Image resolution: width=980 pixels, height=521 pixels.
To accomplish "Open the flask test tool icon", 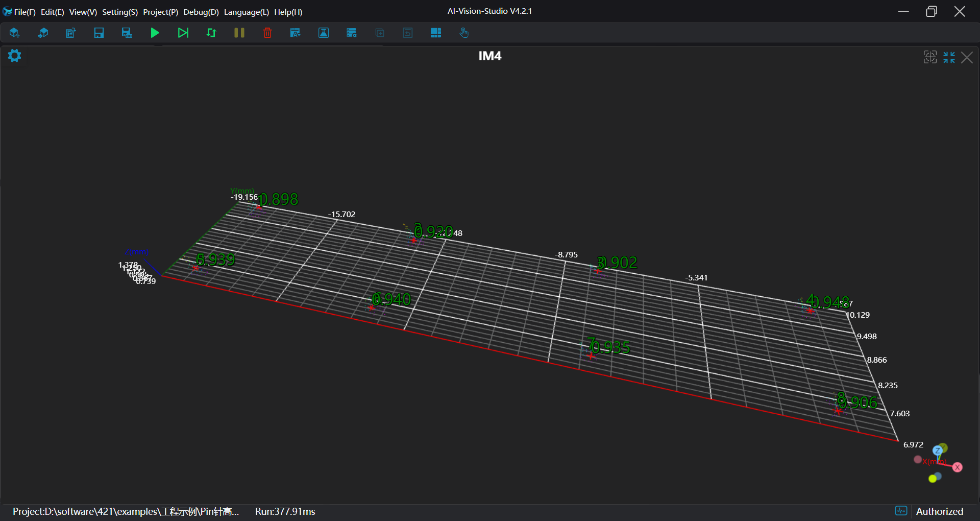I will [324, 33].
